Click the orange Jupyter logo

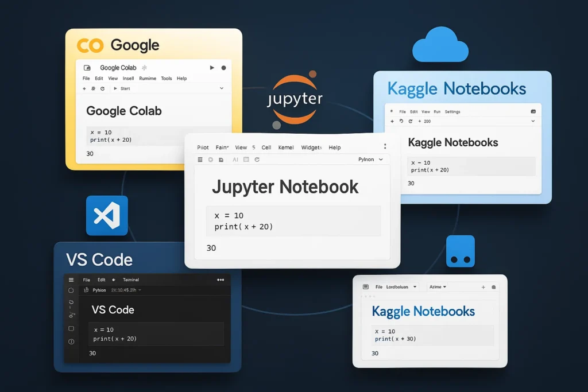[295, 99]
